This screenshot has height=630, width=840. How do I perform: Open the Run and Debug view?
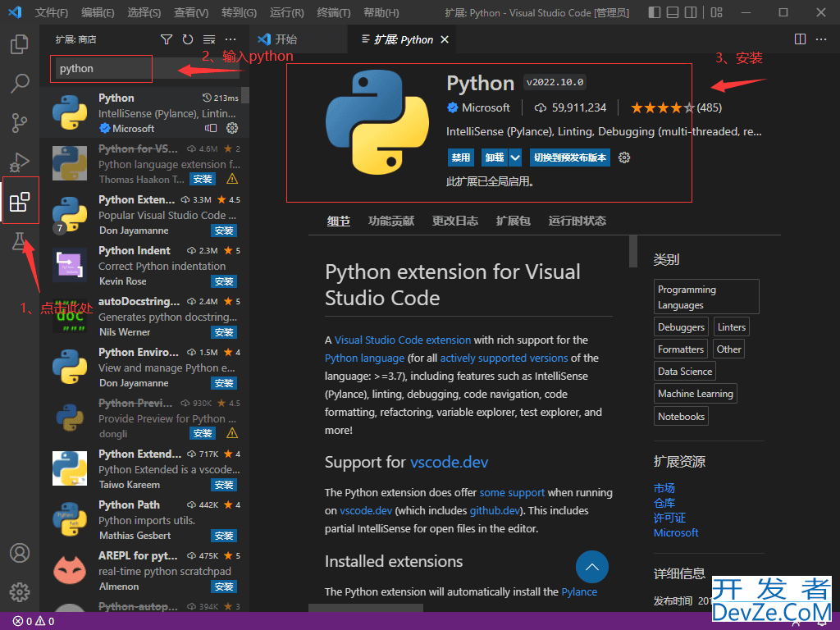point(20,162)
